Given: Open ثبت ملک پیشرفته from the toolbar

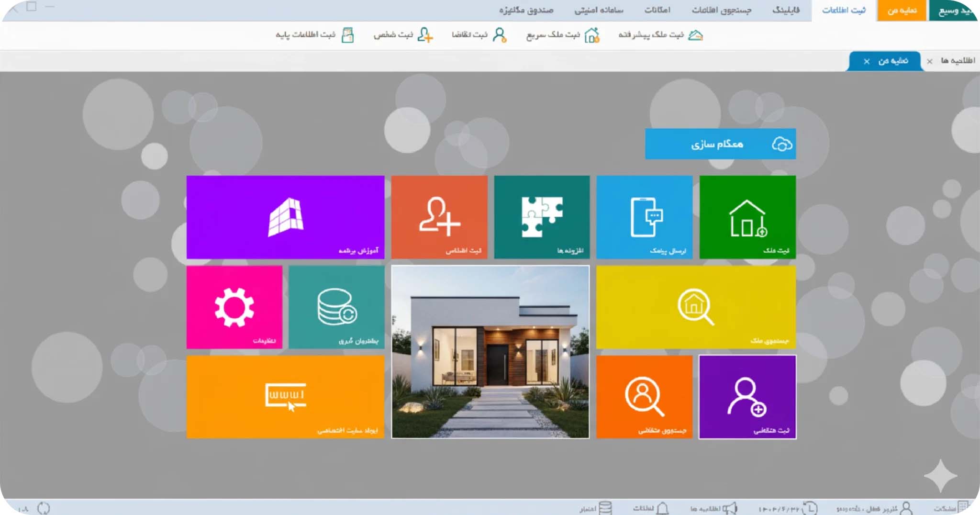Looking at the screenshot, I should click(665, 34).
